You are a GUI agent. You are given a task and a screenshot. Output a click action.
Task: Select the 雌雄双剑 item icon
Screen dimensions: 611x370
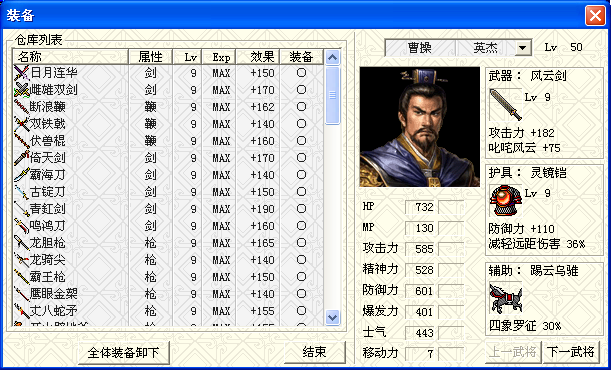(21, 90)
